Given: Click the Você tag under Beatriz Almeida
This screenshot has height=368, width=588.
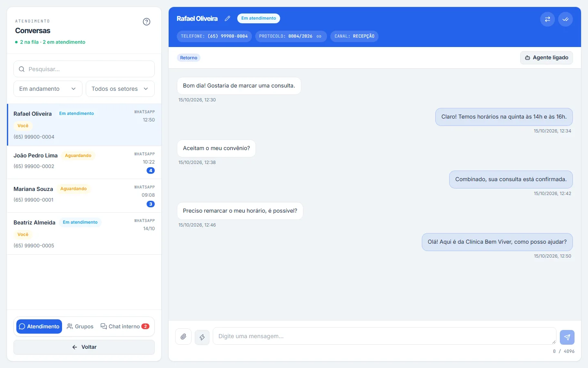Looking at the screenshot, I should pyautogui.click(x=23, y=235).
